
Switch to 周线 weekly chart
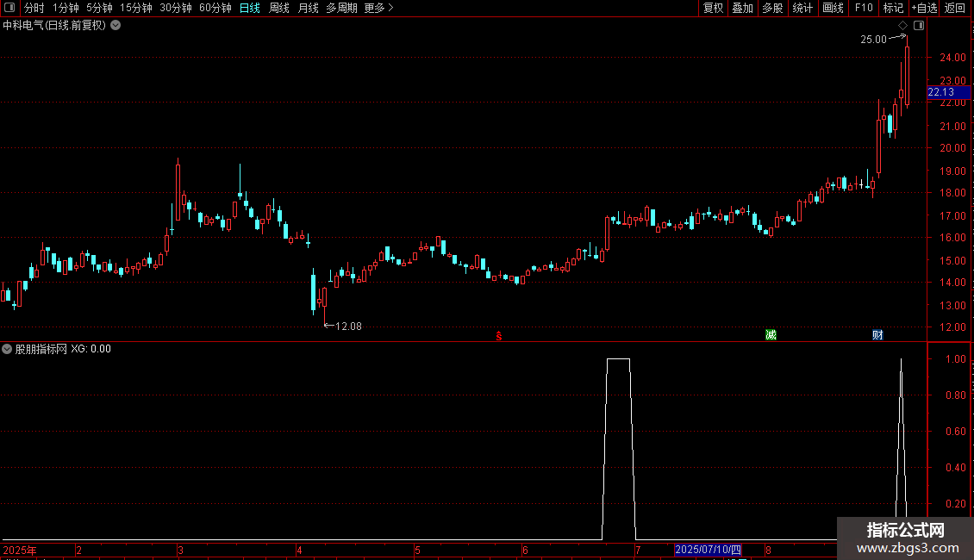pyautogui.click(x=279, y=8)
